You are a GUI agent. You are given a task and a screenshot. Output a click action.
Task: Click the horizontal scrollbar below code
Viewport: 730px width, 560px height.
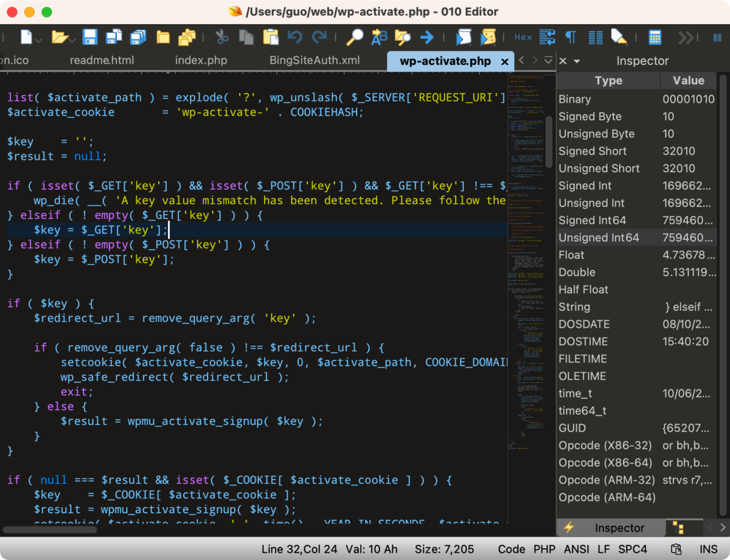tap(49, 530)
